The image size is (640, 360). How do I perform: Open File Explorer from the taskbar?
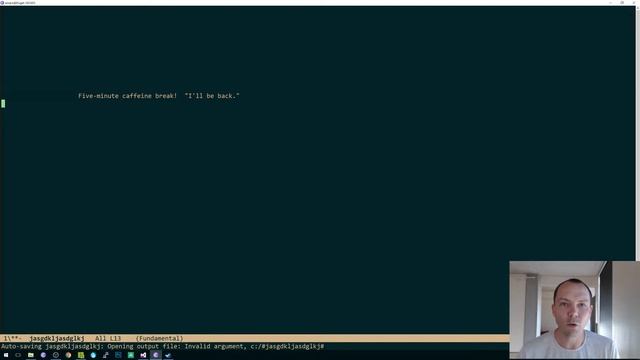31,355
